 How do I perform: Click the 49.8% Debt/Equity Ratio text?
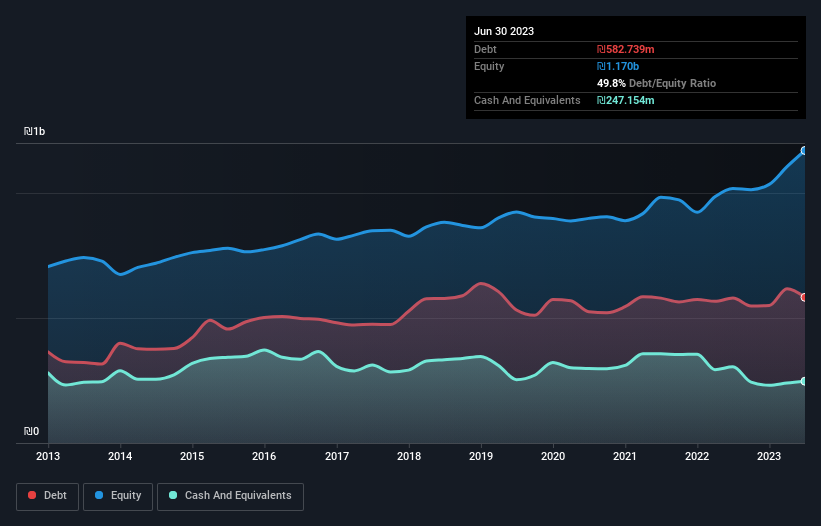coord(656,83)
